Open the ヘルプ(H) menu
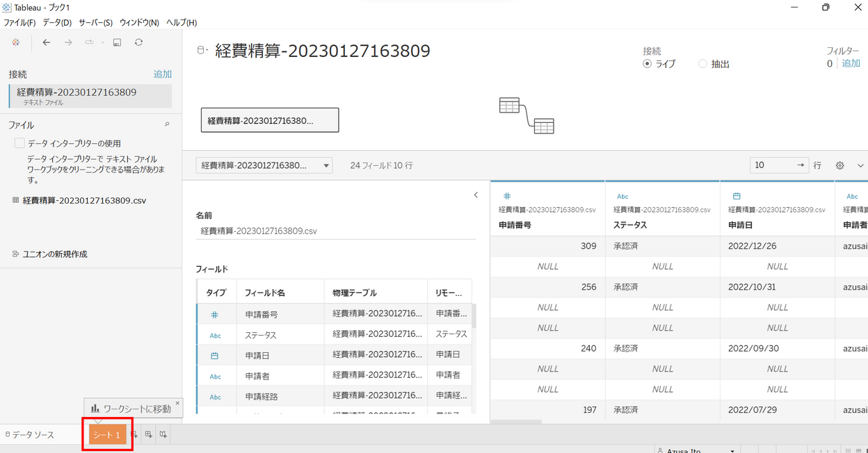This screenshot has height=453, width=868. pos(182,23)
